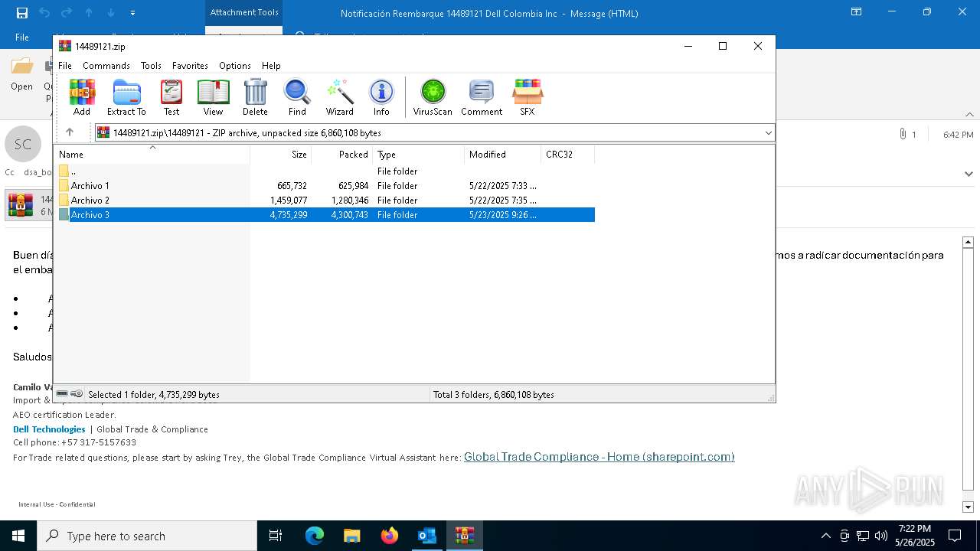Click the status bar key icon
Image resolution: width=980 pixels, height=551 pixels.
point(77,394)
